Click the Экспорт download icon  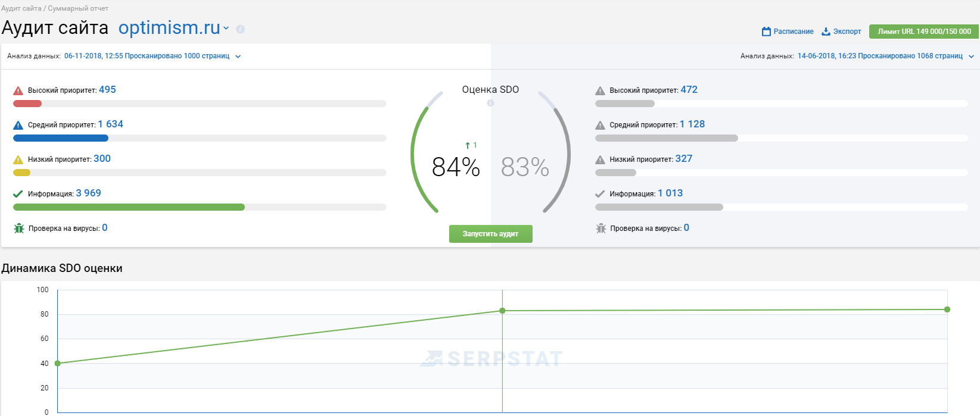[x=826, y=32]
